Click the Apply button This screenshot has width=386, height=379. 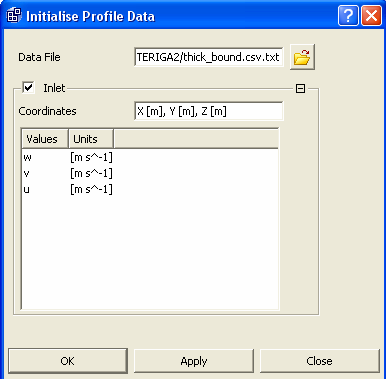194,361
